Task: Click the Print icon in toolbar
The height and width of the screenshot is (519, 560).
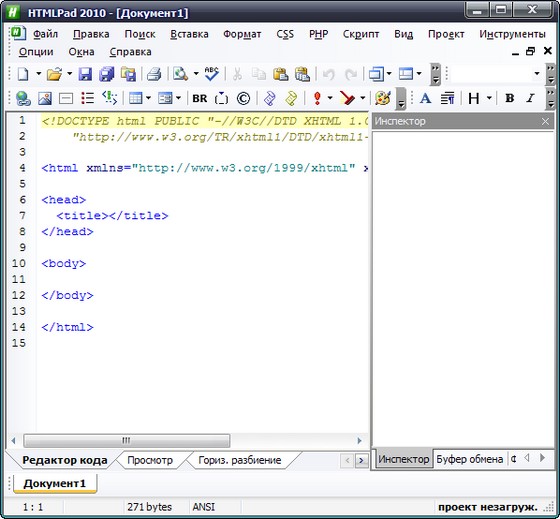Action: pos(154,74)
